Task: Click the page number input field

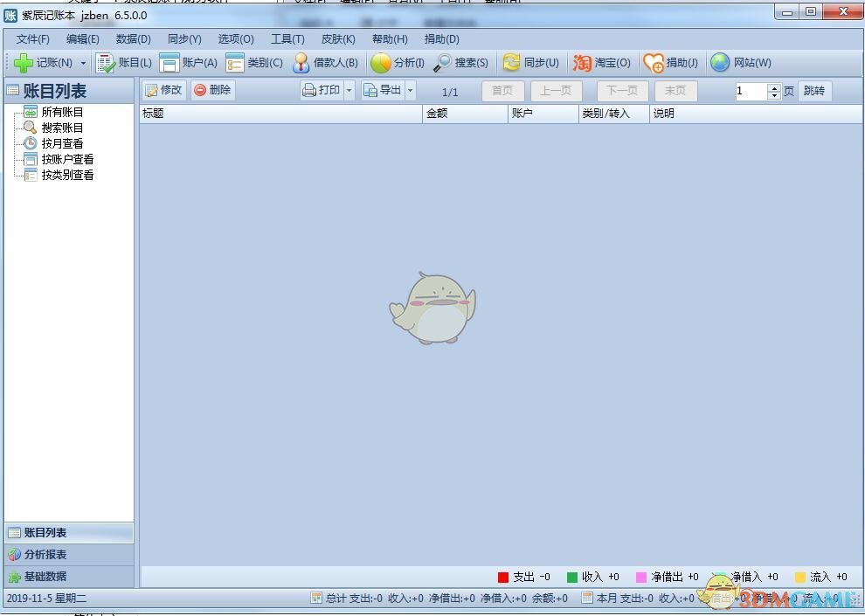Action: click(x=750, y=91)
